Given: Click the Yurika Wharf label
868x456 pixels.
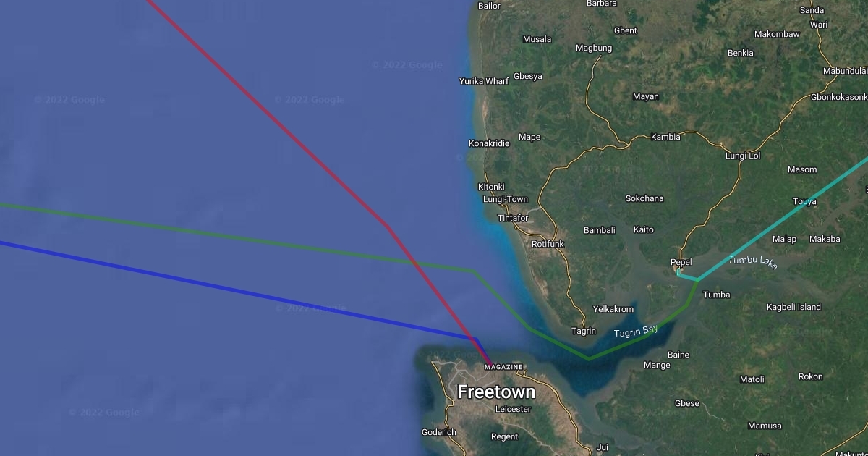Looking at the screenshot, I should click(484, 81).
